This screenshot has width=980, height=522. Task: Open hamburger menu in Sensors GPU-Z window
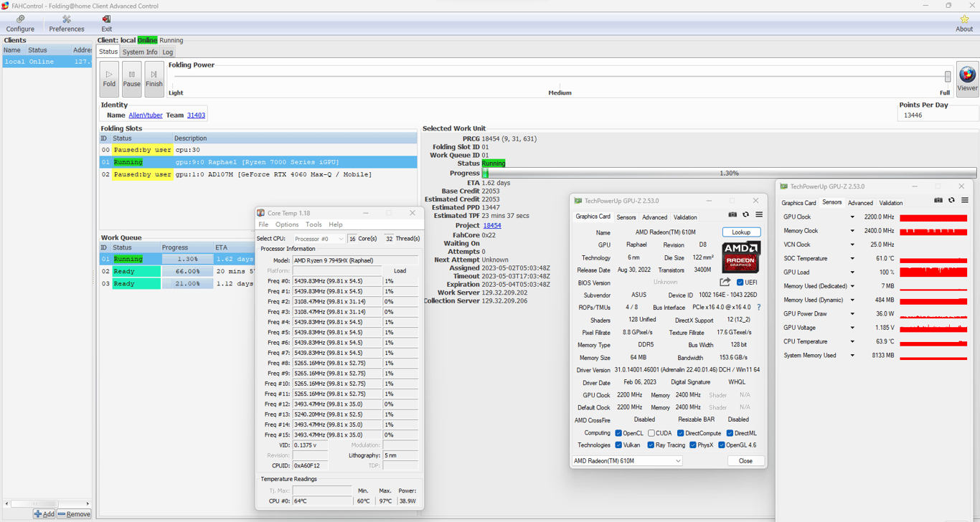pyautogui.click(x=965, y=200)
